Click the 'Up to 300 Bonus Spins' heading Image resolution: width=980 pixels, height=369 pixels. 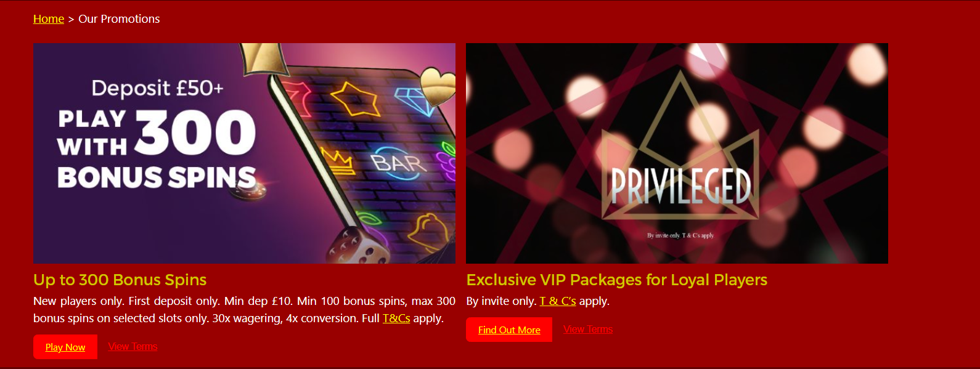click(120, 280)
